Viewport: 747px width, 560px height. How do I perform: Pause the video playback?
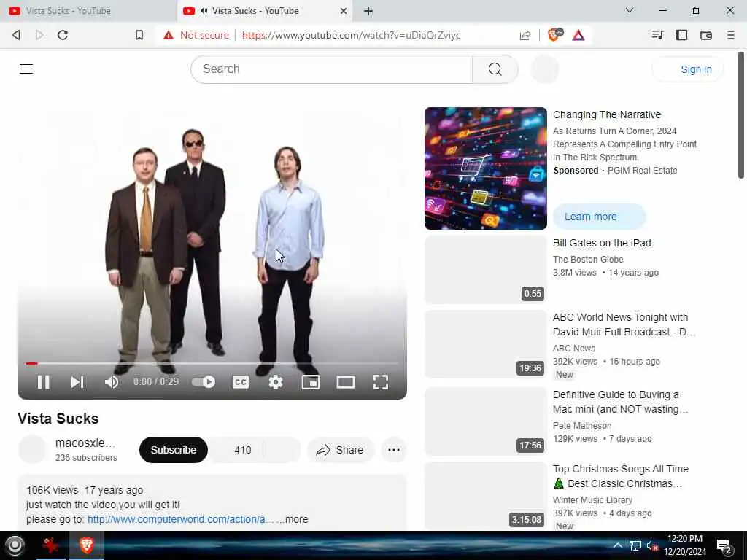(43, 382)
